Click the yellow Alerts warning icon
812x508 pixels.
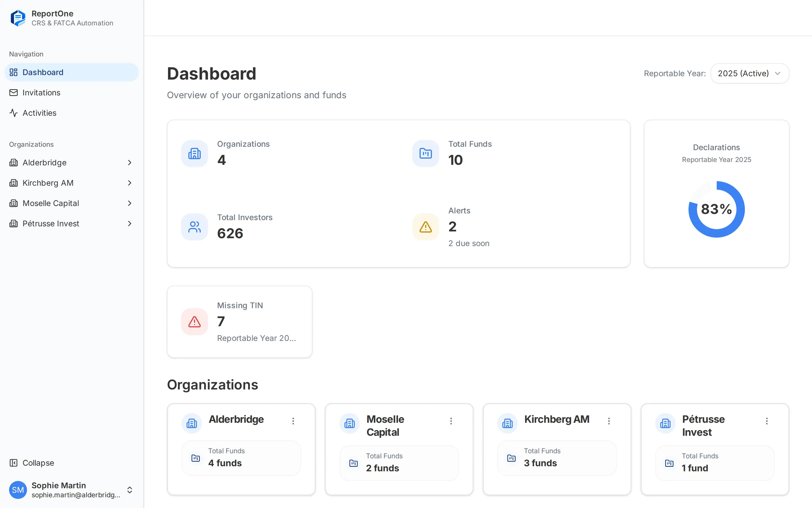tap(426, 227)
